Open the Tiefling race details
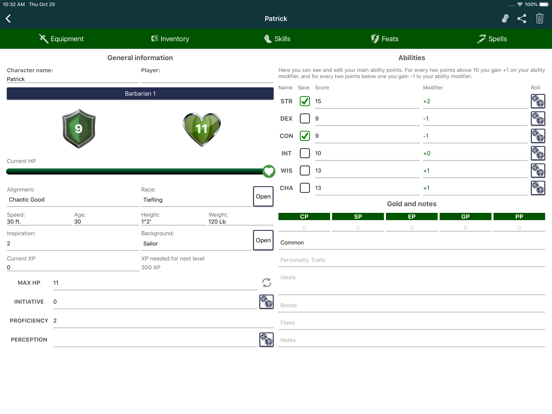The image size is (552, 414). [x=263, y=196]
